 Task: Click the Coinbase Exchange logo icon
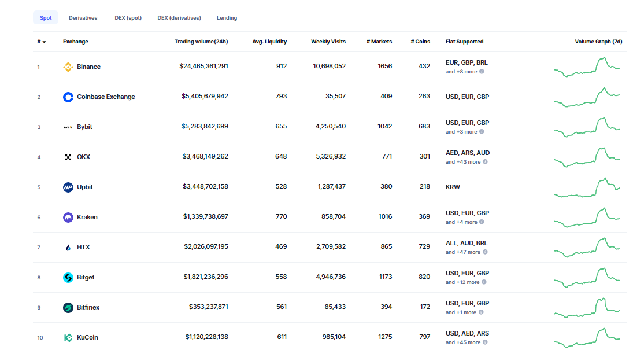[68, 97]
